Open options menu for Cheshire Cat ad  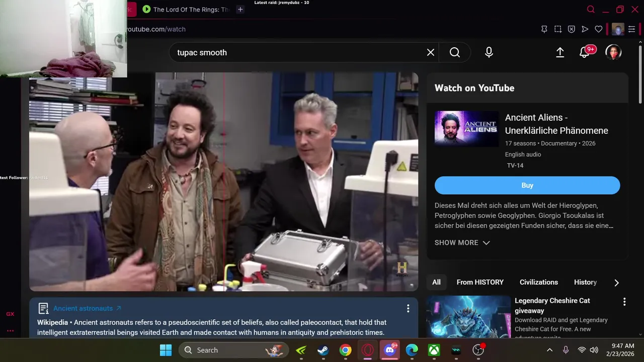pos(624,302)
